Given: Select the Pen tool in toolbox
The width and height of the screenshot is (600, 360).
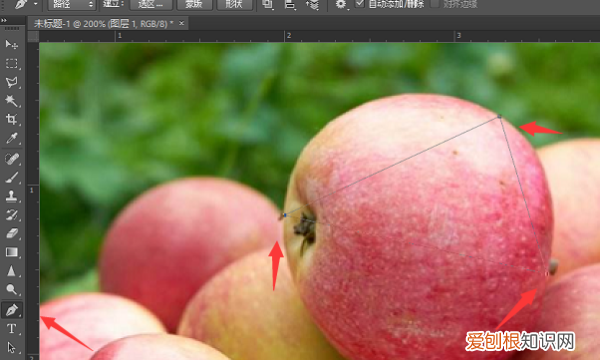Looking at the screenshot, I should (11, 310).
